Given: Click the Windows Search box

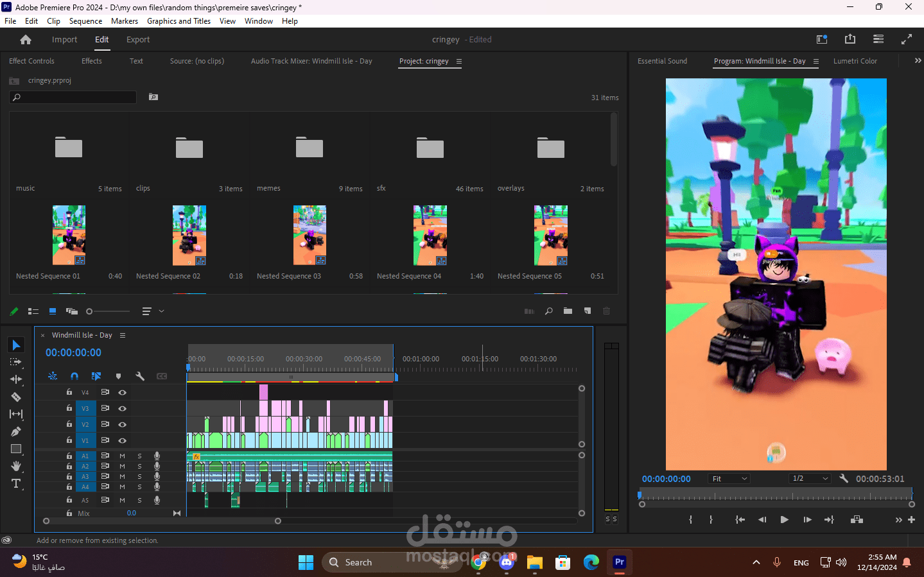Looking at the screenshot, I should pyautogui.click(x=392, y=562).
